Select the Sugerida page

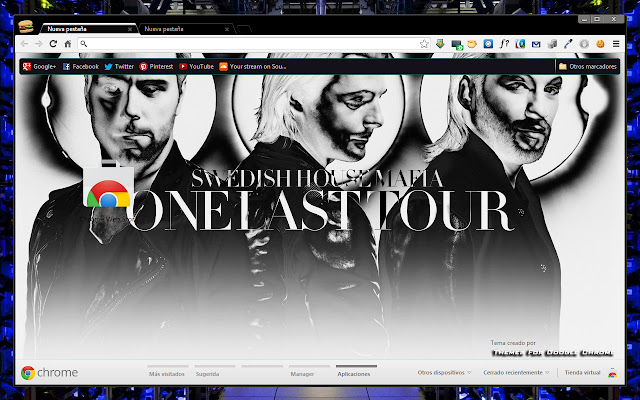[215, 371]
